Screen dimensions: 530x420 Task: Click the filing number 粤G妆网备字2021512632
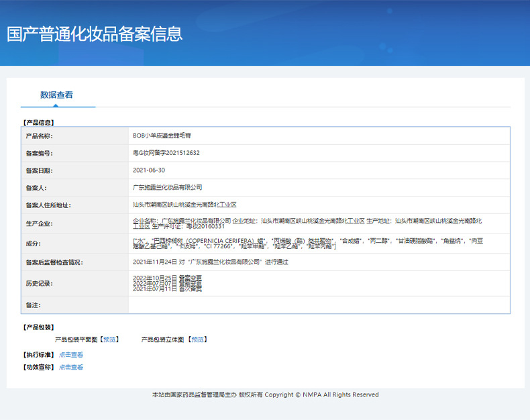pos(166,153)
